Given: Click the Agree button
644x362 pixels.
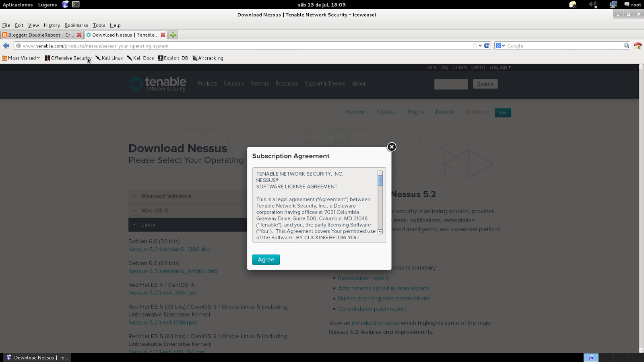Looking at the screenshot, I should coord(266,259).
